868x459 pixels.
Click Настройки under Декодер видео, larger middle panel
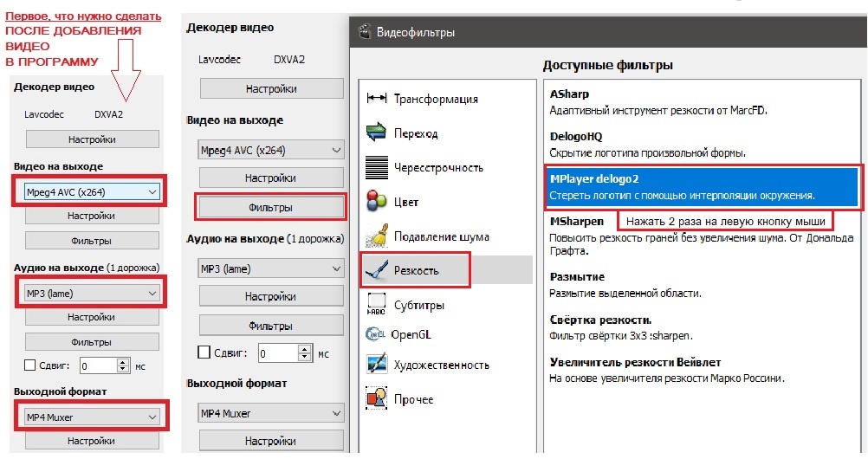[272, 88]
